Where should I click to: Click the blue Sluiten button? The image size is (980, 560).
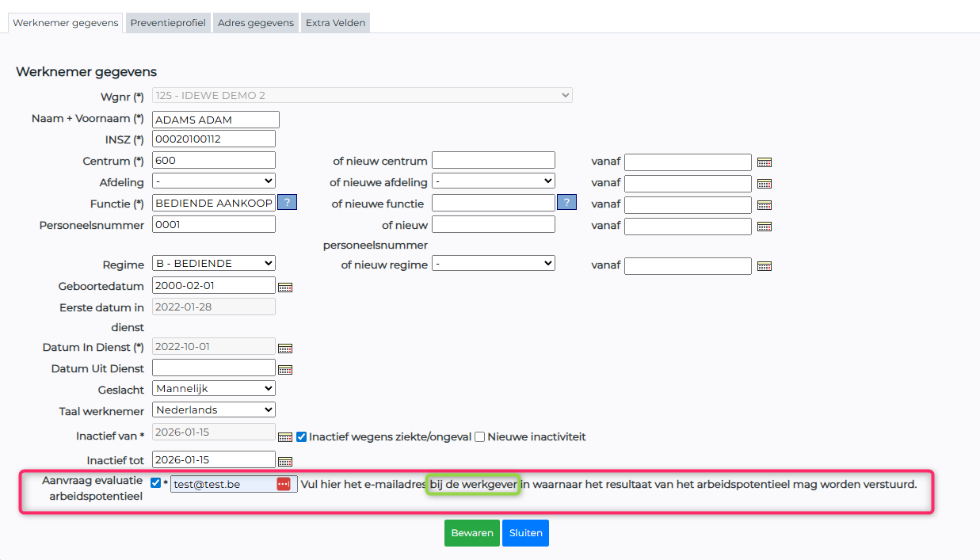pos(525,533)
